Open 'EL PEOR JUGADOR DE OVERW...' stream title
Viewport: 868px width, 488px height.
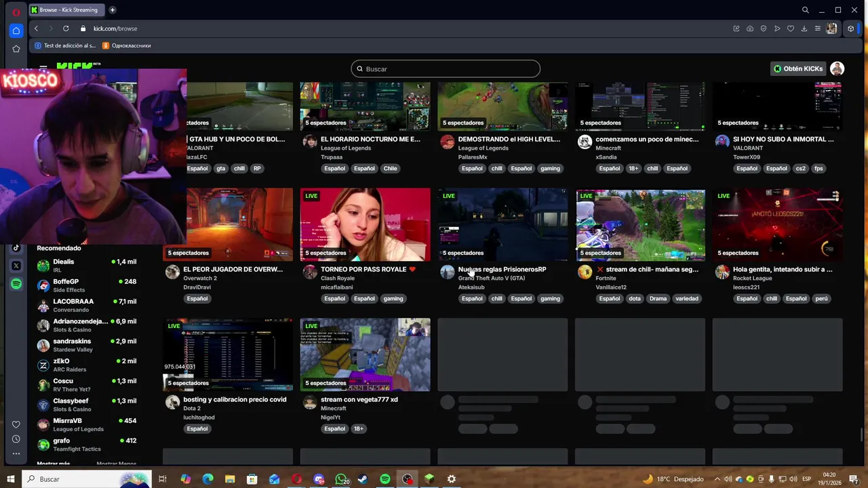[x=233, y=269]
